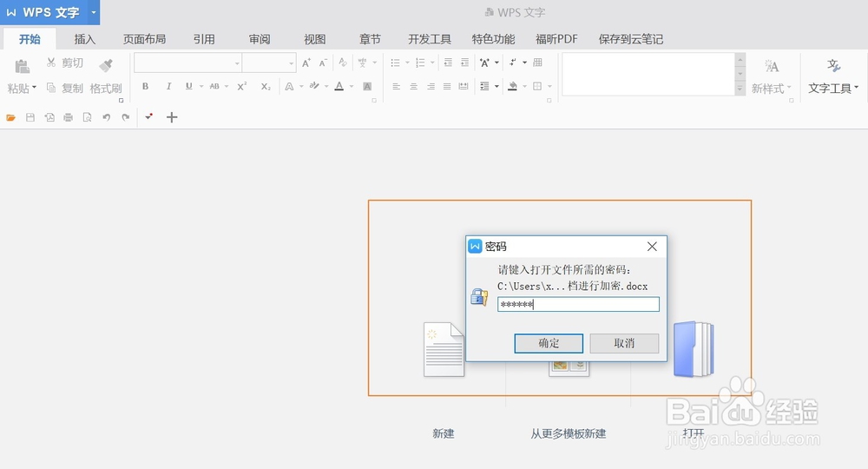The image size is (868, 469).
Task: Click the paragraph shading paint bucket icon
Action: click(x=513, y=86)
